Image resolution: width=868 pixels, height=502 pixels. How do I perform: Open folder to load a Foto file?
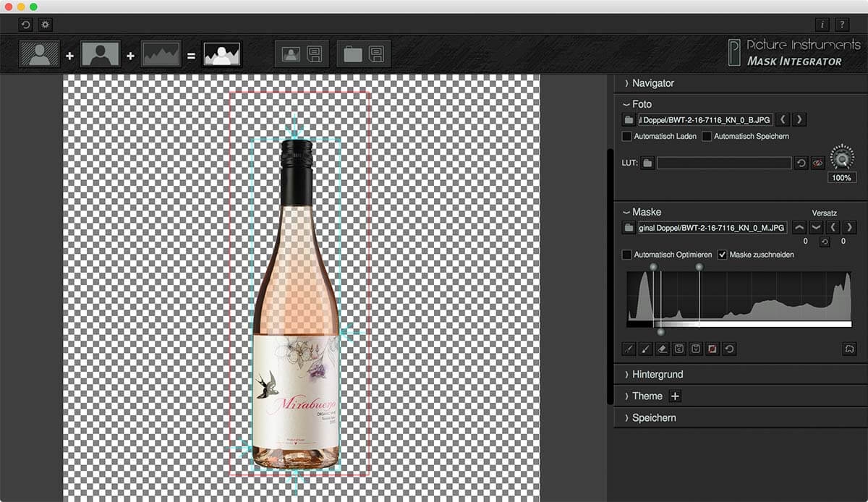tap(629, 119)
